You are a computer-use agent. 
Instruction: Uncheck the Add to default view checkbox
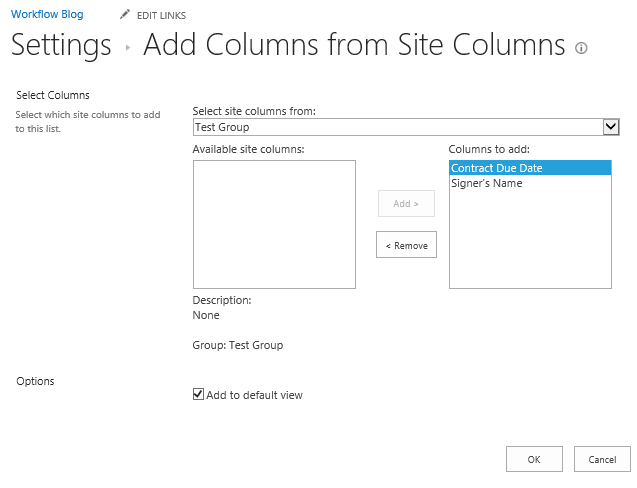click(198, 395)
